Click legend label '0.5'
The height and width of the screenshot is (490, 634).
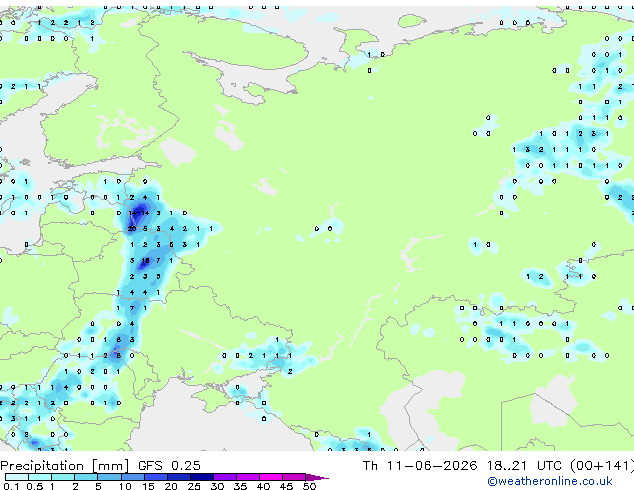(34, 486)
